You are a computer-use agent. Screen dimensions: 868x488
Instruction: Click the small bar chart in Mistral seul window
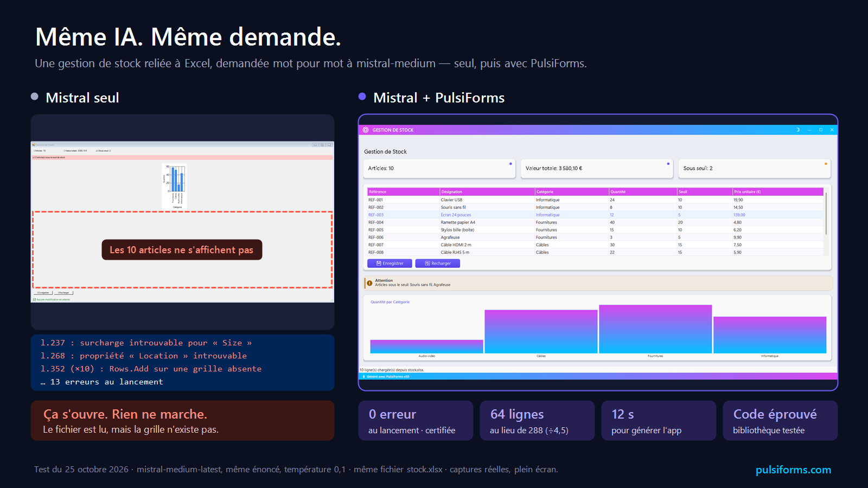tap(175, 187)
